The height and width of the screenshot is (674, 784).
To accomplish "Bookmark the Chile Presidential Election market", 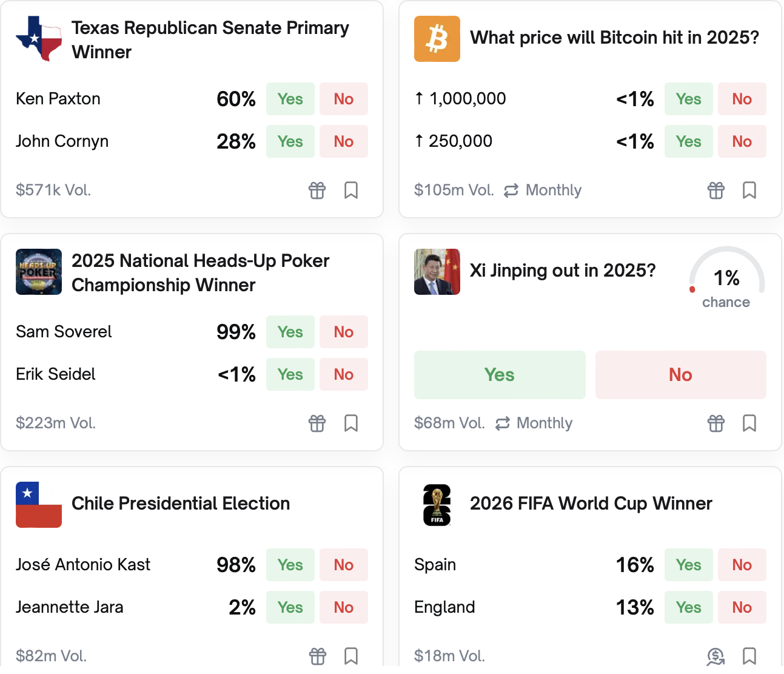I will (350, 656).
